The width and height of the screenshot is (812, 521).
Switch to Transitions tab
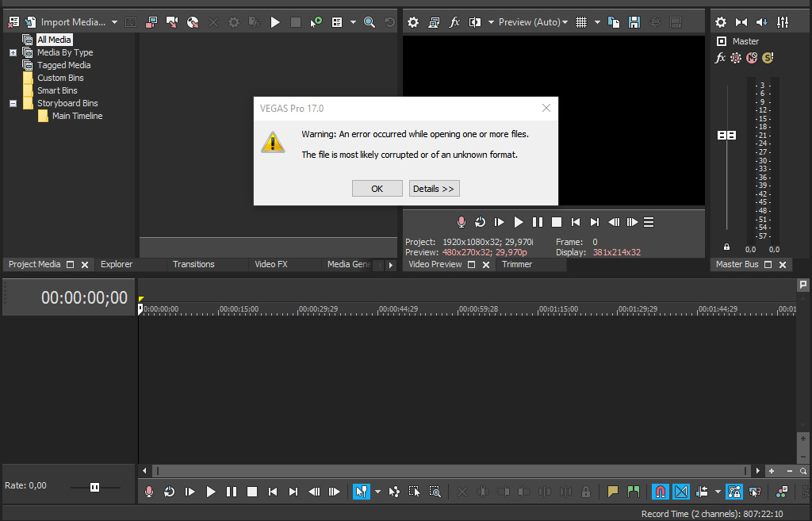[193, 264]
